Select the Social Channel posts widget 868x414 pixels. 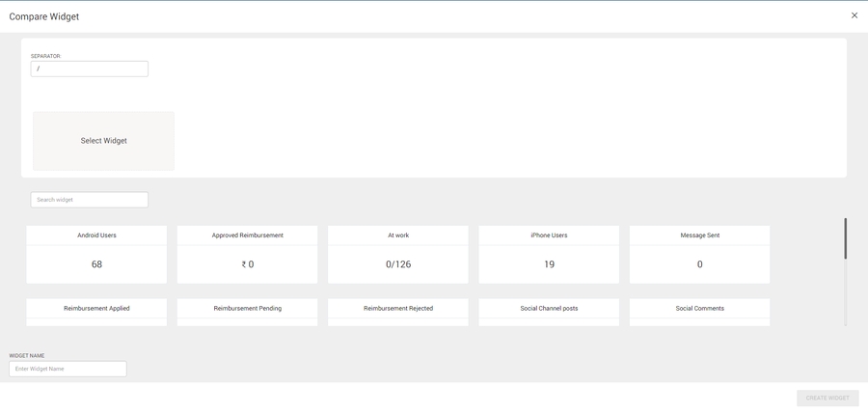coord(549,311)
